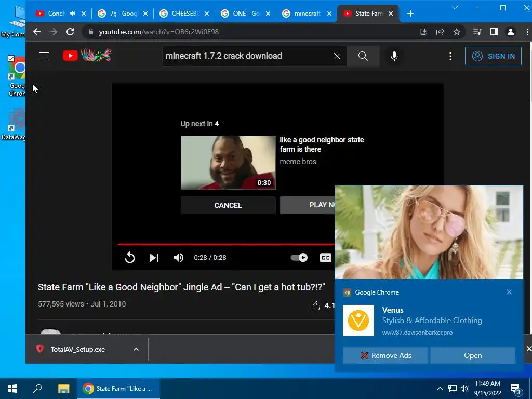Image resolution: width=532 pixels, height=399 pixels.
Task: Switch to the CHEESEBO tab
Action: coord(183,14)
